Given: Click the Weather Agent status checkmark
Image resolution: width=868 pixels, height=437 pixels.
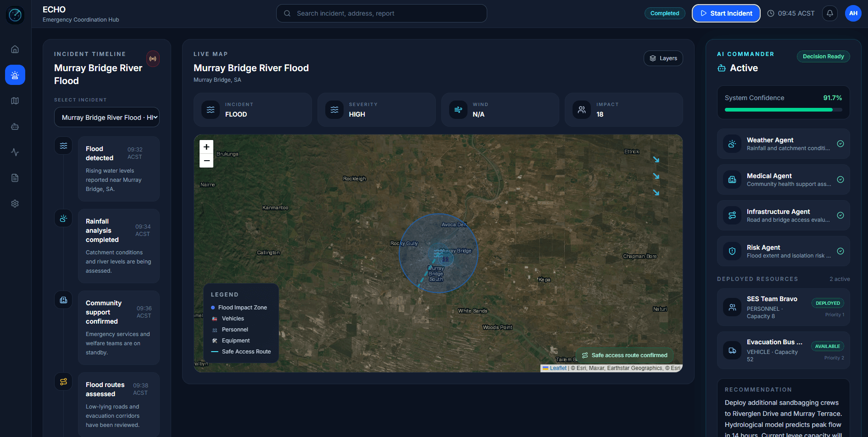Looking at the screenshot, I should 840,144.
